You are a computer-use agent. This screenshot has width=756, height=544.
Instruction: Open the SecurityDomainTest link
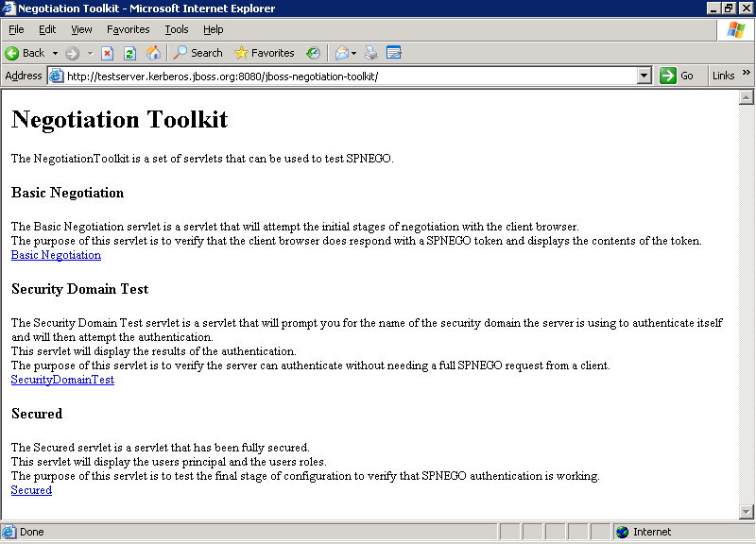tap(62, 380)
